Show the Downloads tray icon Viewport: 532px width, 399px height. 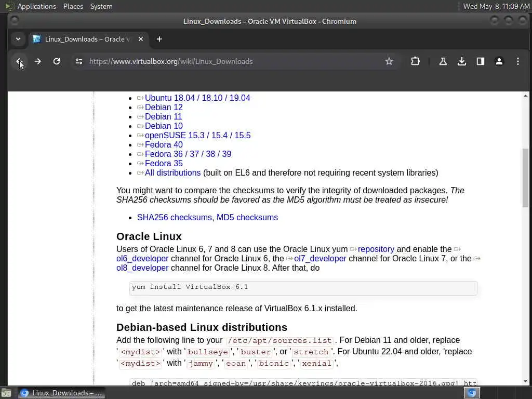pyautogui.click(x=462, y=61)
